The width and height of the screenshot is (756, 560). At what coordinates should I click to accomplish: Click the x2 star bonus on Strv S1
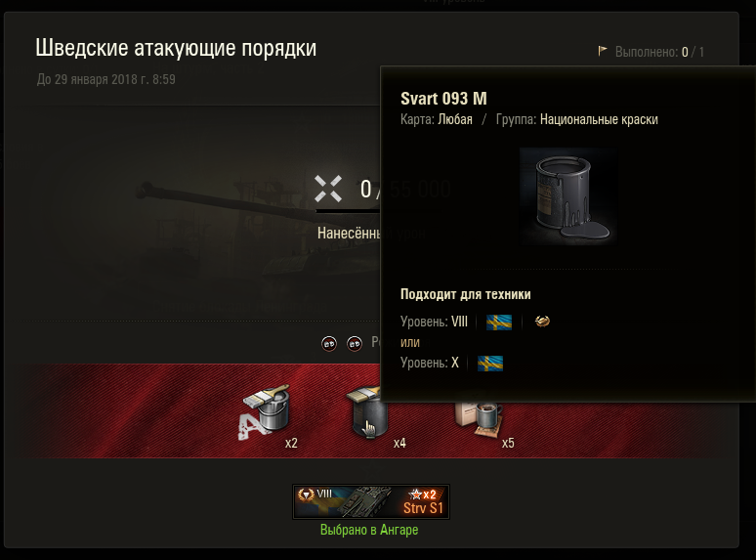point(422,495)
